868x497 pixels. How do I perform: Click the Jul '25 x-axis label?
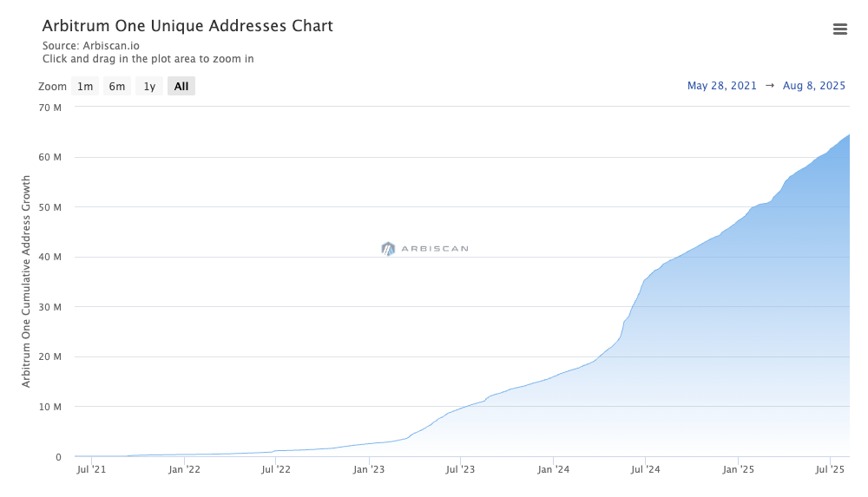click(830, 470)
